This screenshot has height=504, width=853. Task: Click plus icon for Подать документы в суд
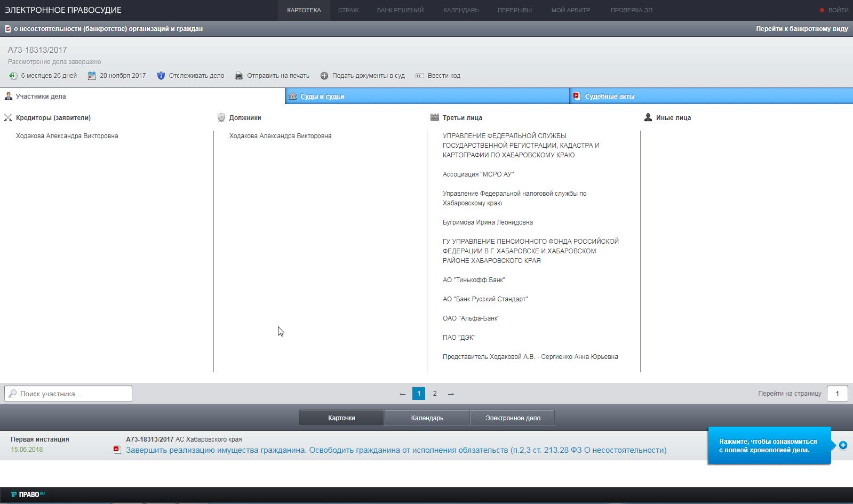click(324, 76)
